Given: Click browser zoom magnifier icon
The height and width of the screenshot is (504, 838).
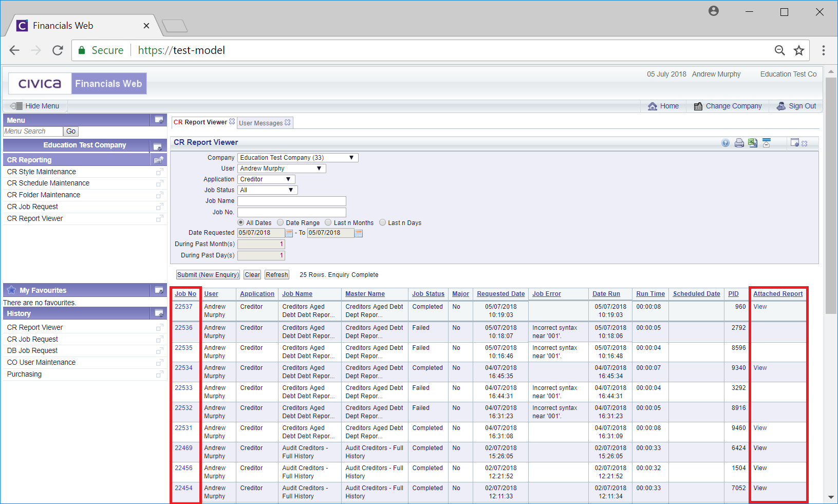Looking at the screenshot, I should [x=779, y=50].
